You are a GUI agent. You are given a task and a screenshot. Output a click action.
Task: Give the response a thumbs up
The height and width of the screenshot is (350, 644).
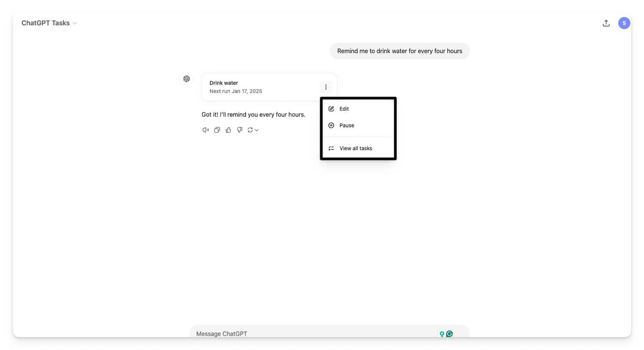point(228,130)
